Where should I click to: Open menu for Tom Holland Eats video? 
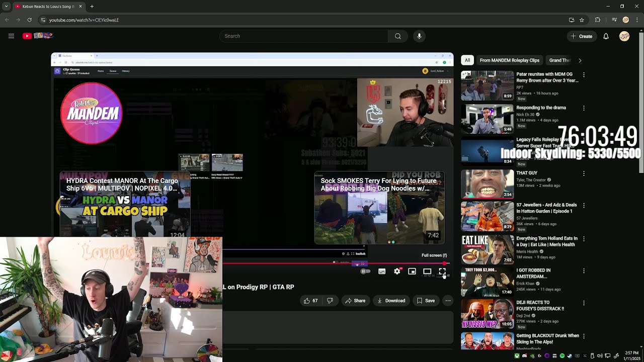click(x=584, y=239)
